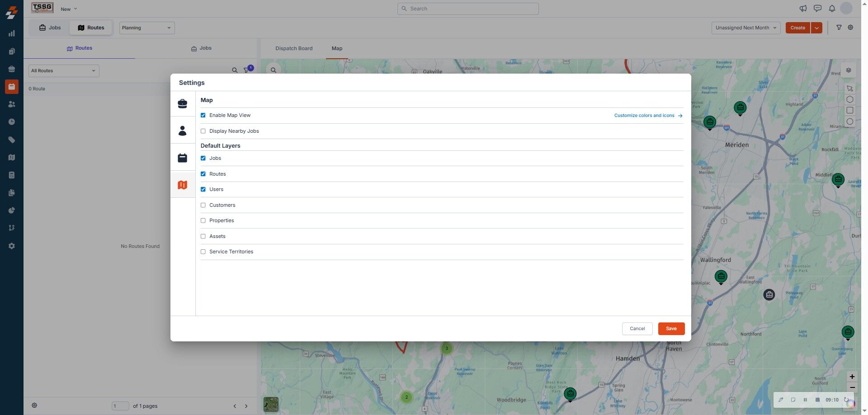Open the routes filter funnel with badge
The width and height of the screenshot is (868, 415).
(x=247, y=70)
